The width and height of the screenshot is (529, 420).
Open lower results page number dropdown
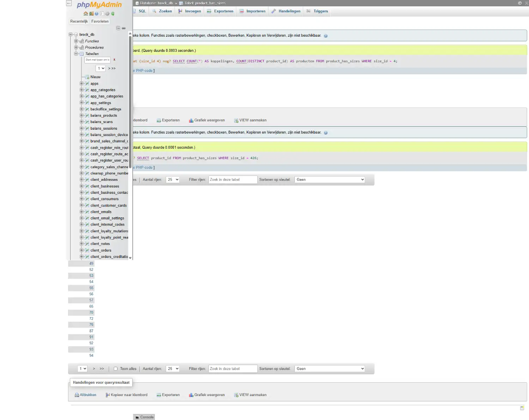tap(82, 369)
